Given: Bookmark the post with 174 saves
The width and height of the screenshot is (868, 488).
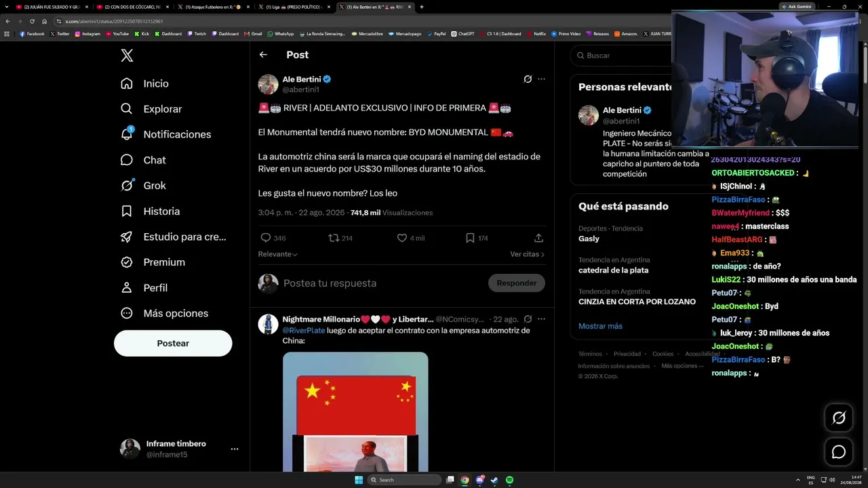Looking at the screenshot, I should click(470, 238).
